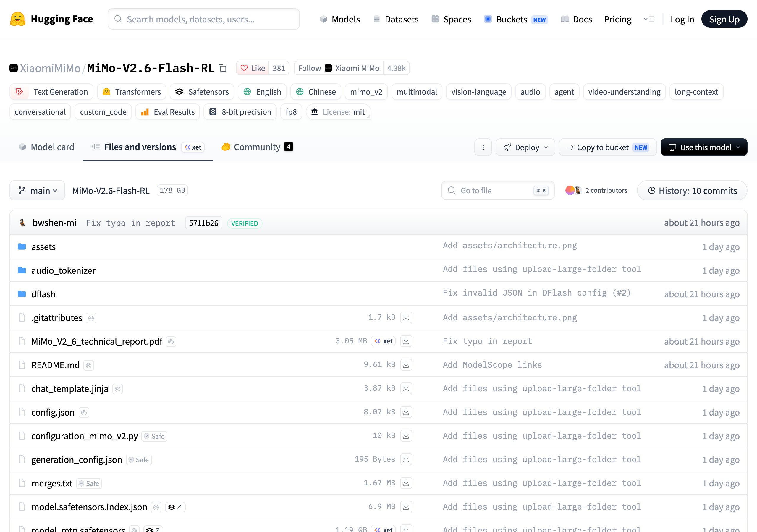
Task: Click the xet badge on technical report row
Action: click(383, 341)
